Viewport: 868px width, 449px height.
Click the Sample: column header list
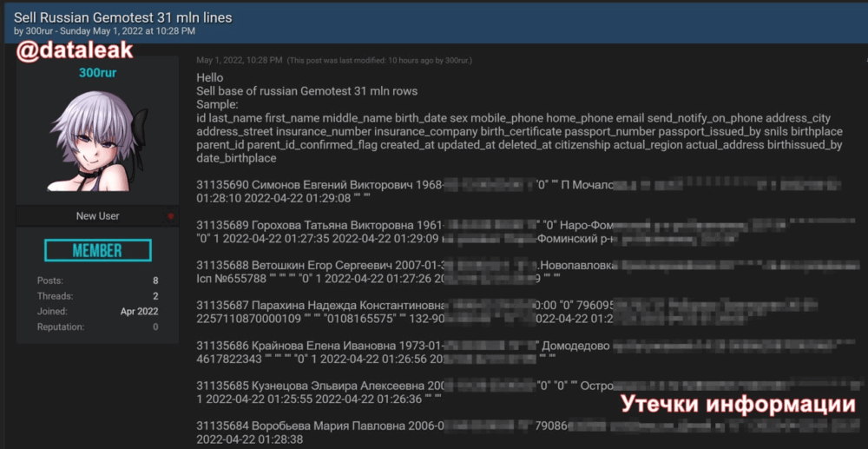[x=519, y=138]
